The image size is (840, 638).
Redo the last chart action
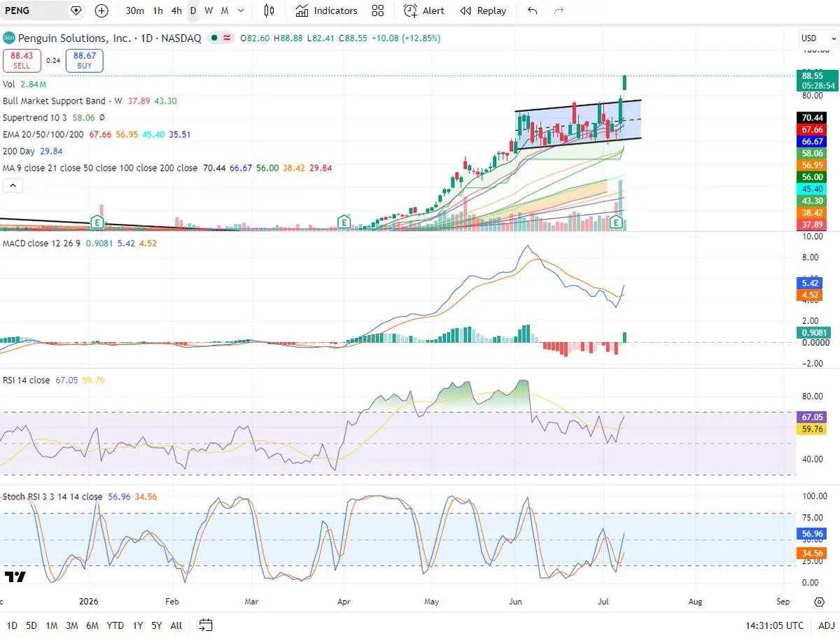(x=559, y=10)
